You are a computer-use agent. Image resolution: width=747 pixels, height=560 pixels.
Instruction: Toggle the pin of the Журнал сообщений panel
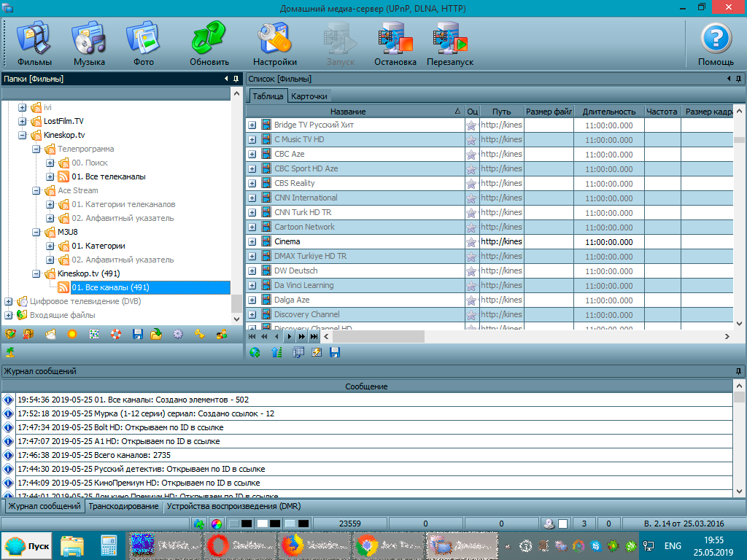(x=738, y=371)
